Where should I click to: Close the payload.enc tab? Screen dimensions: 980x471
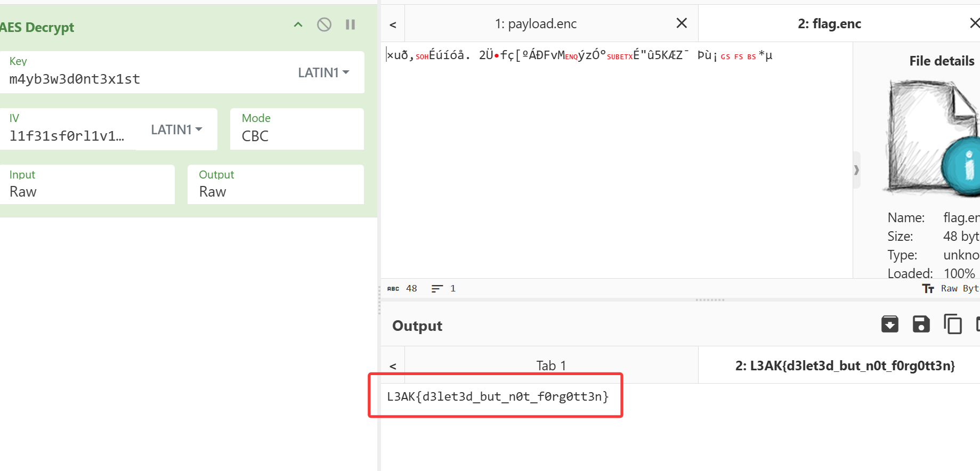[x=682, y=23]
